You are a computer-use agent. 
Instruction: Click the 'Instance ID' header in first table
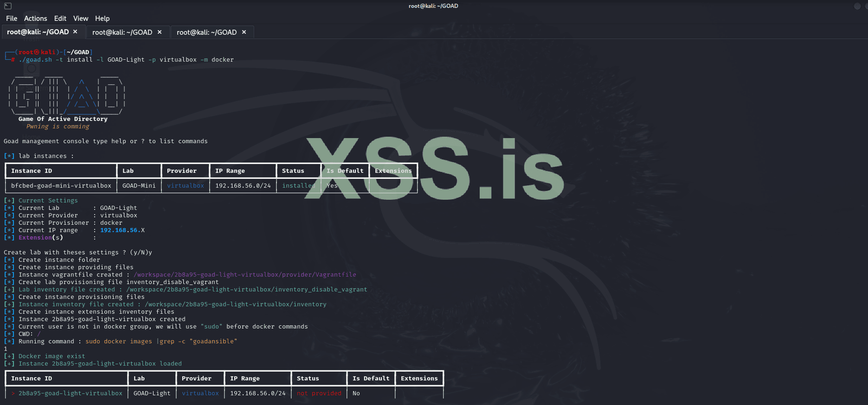click(x=32, y=171)
